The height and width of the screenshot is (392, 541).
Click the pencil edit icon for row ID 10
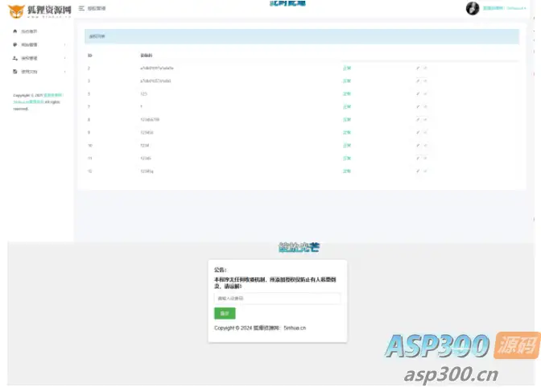pos(418,146)
